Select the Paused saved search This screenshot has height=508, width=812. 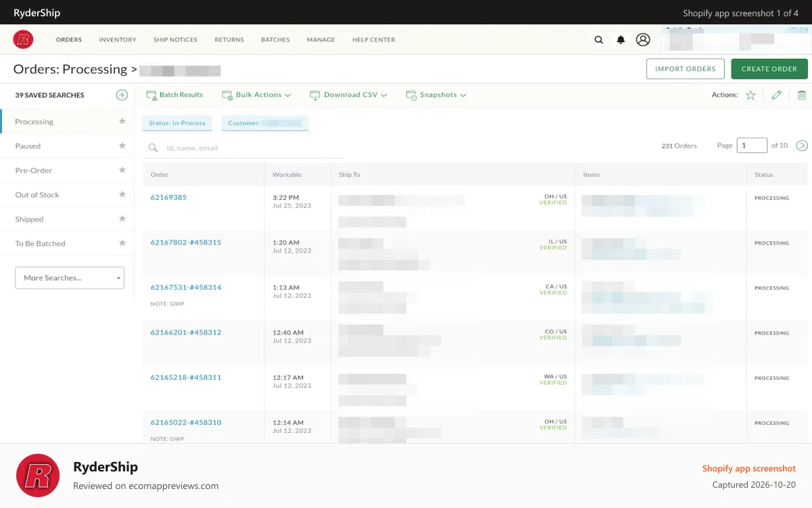67,146
